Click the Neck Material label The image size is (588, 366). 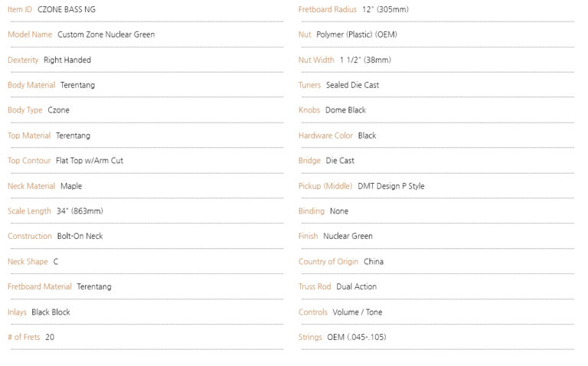pos(31,186)
